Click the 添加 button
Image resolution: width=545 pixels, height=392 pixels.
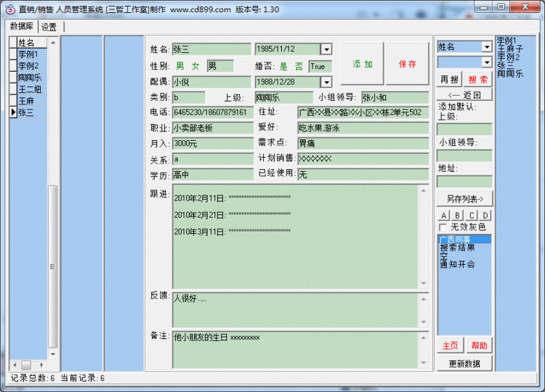(x=363, y=64)
